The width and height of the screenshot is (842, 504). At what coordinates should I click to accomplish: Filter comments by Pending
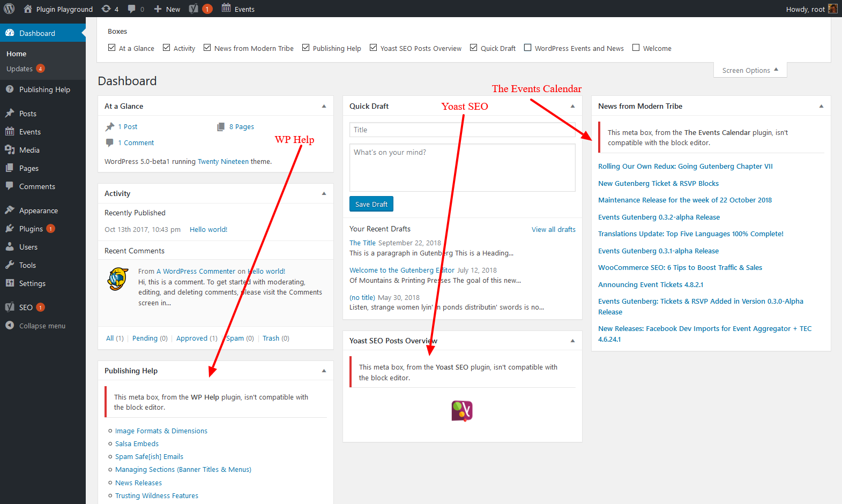point(145,338)
